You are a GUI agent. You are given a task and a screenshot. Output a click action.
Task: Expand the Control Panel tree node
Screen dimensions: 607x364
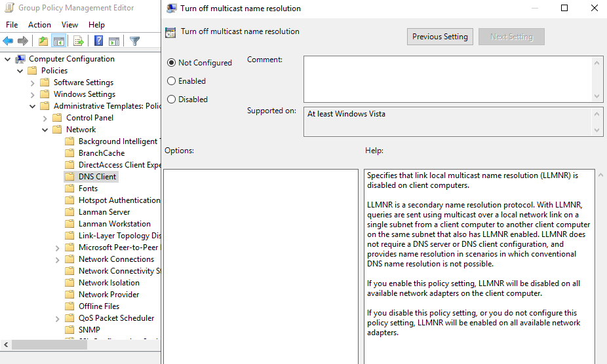45,118
